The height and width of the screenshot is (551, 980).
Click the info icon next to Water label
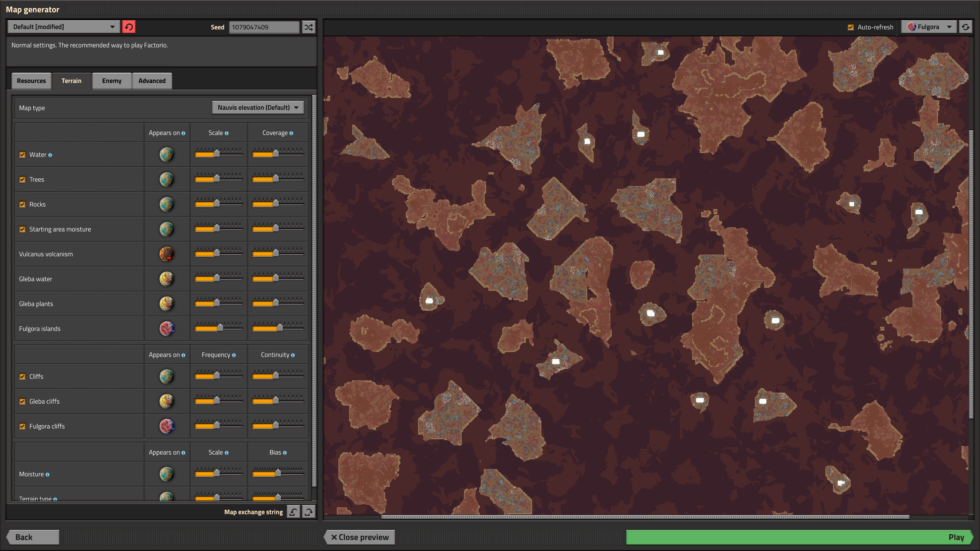pyautogui.click(x=50, y=155)
